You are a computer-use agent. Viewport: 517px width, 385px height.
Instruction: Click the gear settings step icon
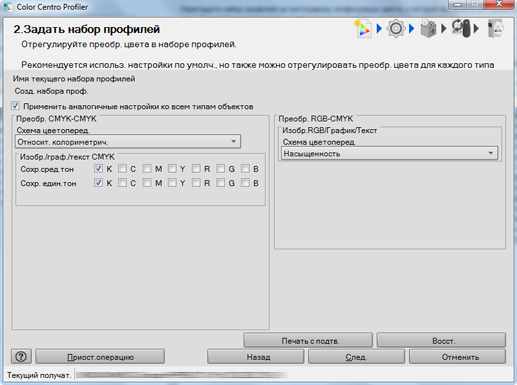click(396, 29)
